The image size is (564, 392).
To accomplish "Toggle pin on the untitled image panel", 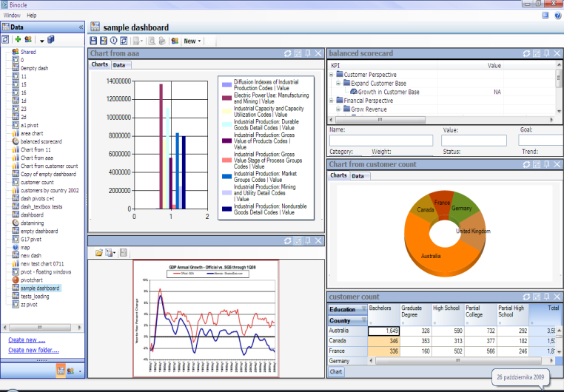I will click(x=308, y=240).
